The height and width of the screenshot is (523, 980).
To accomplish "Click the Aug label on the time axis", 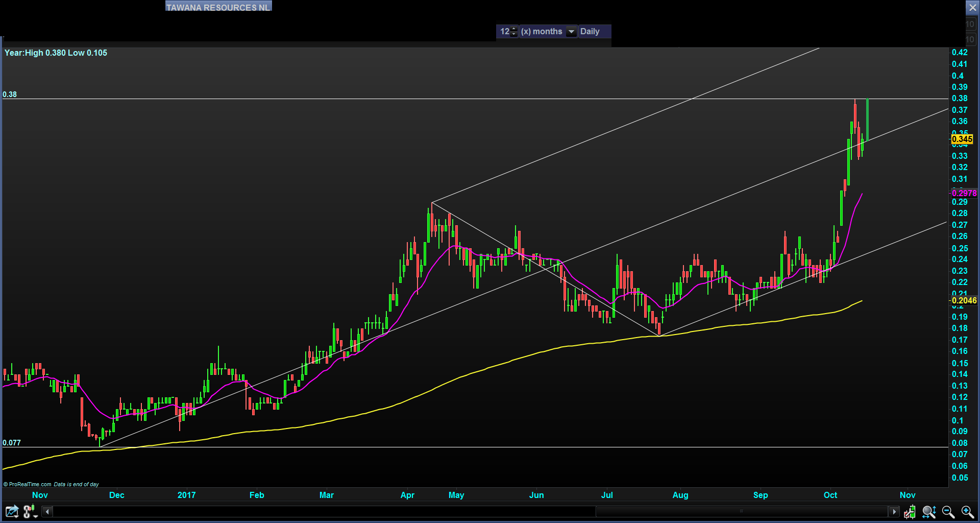I will [680, 495].
